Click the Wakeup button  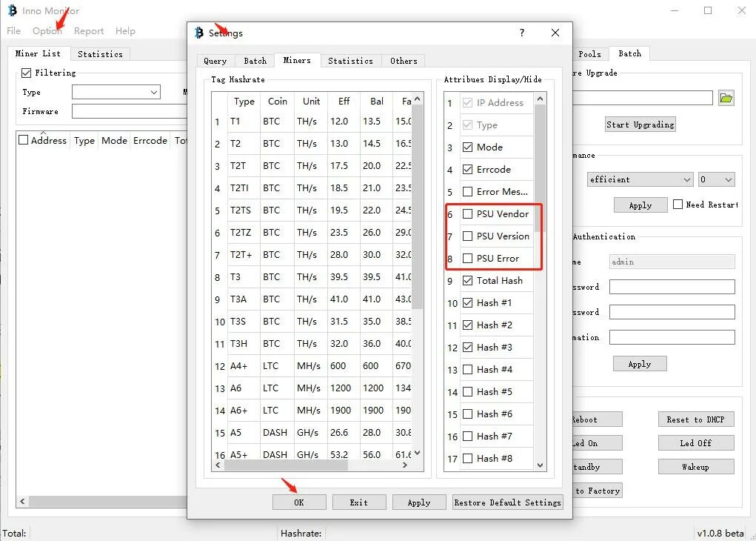tap(696, 467)
